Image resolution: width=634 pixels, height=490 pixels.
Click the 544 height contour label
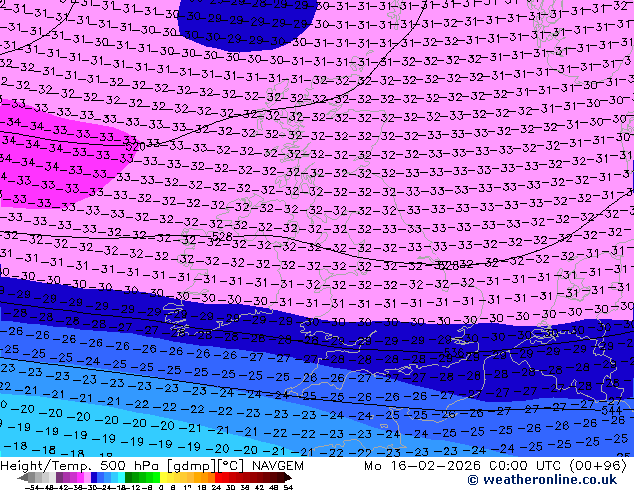point(611,411)
